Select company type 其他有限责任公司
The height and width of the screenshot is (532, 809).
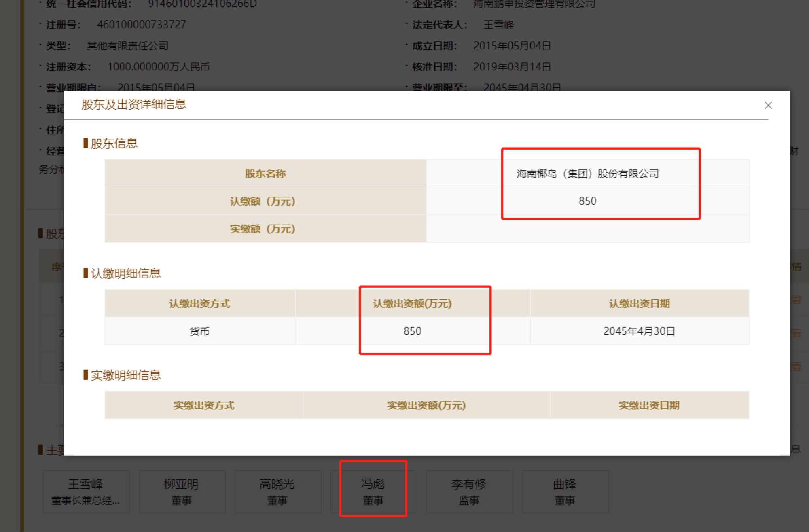pyautogui.click(x=128, y=46)
